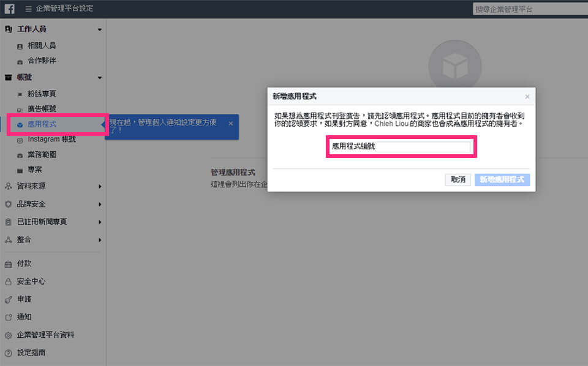This screenshot has height=366, width=588.
Task: Expand the 整合 submenu arrow
Action: click(99, 240)
